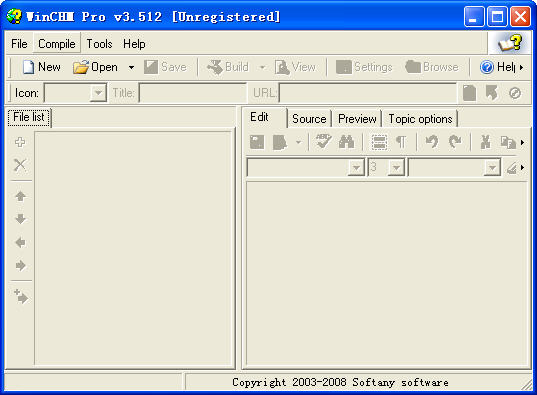This screenshot has height=395, width=537.
Task: Click the cut scissors icon
Action: pyautogui.click(x=486, y=142)
